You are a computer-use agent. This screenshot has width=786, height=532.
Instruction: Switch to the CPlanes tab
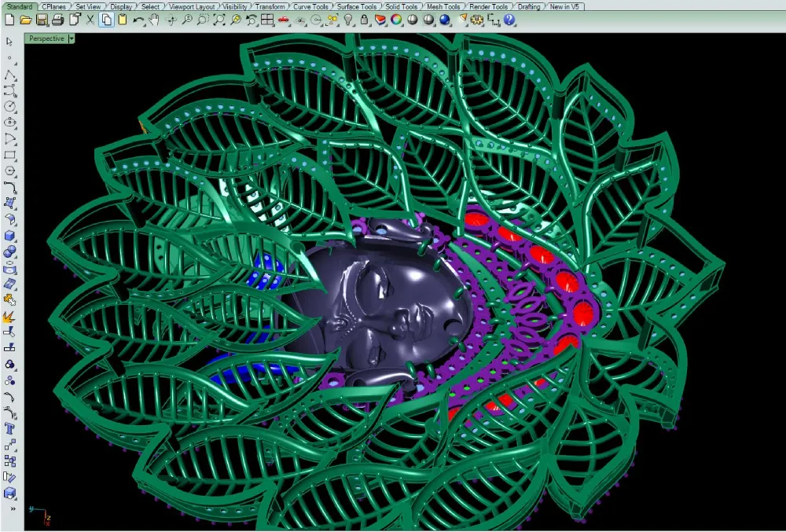coord(53,6)
